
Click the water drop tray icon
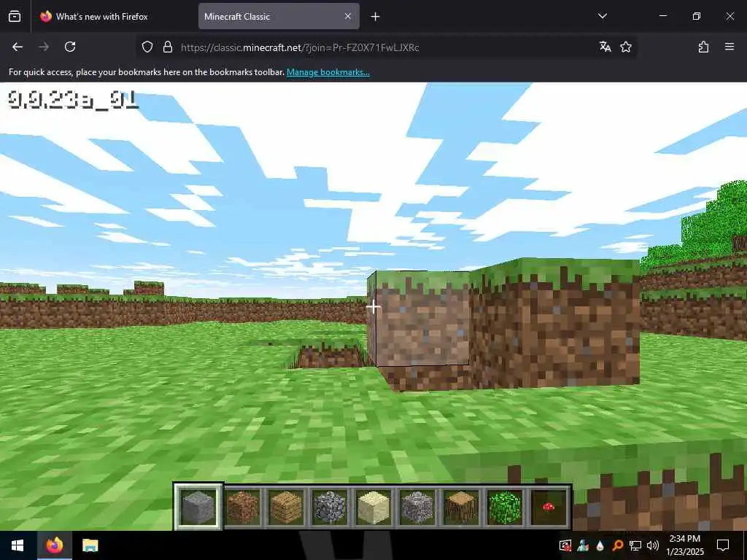pos(600,545)
